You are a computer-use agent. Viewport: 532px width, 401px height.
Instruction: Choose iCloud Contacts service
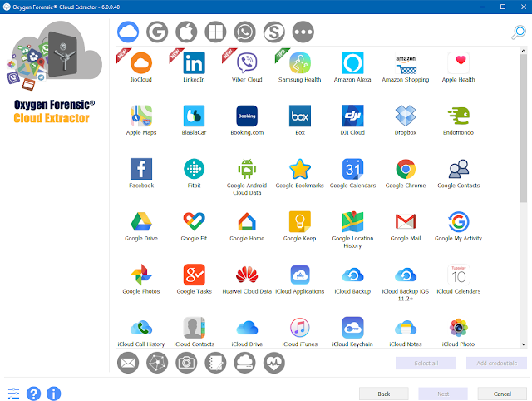click(x=194, y=332)
